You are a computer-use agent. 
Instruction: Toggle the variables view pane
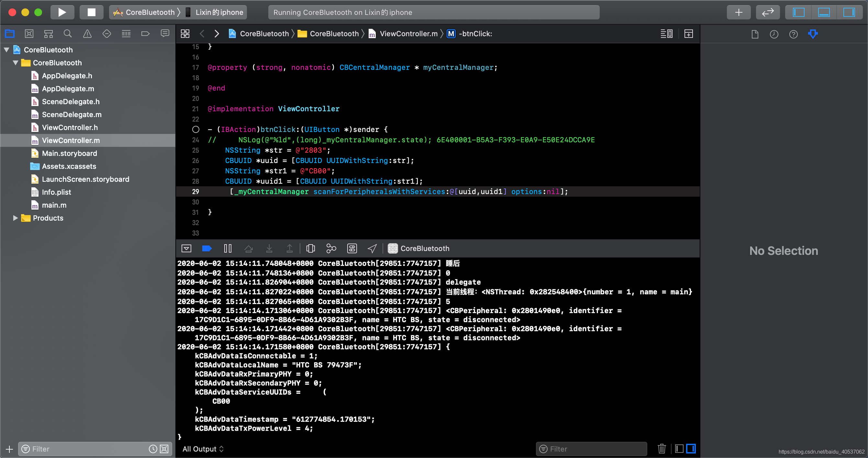tap(679, 449)
